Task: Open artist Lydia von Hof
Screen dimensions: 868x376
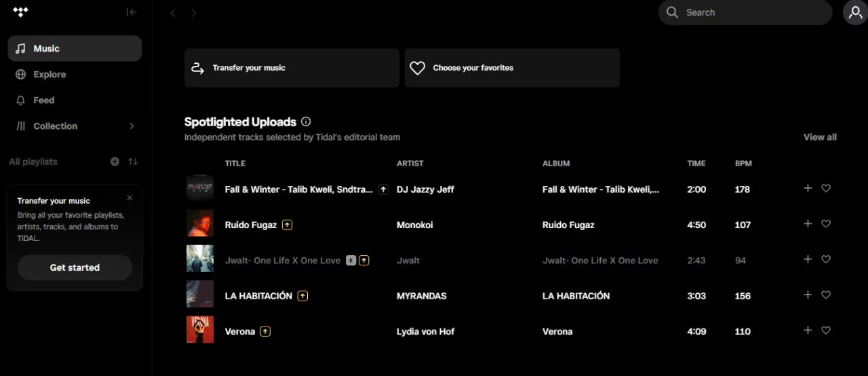Action: (426, 331)
